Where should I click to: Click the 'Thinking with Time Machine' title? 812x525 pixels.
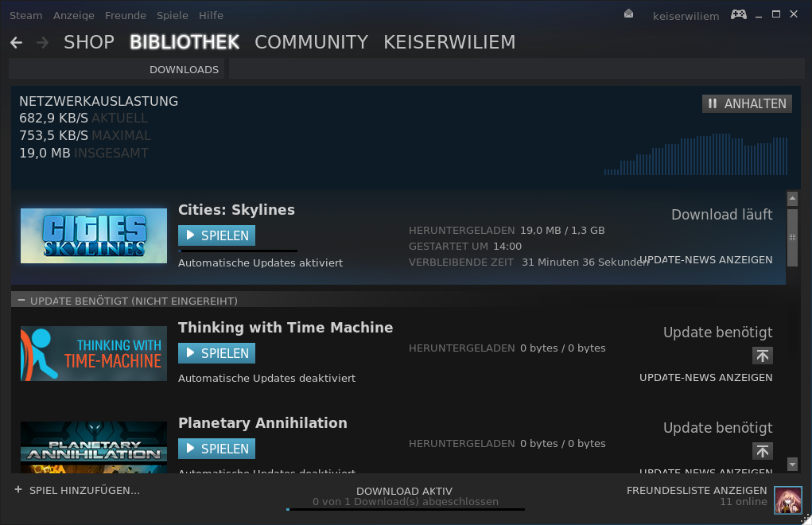coord(286,327)
